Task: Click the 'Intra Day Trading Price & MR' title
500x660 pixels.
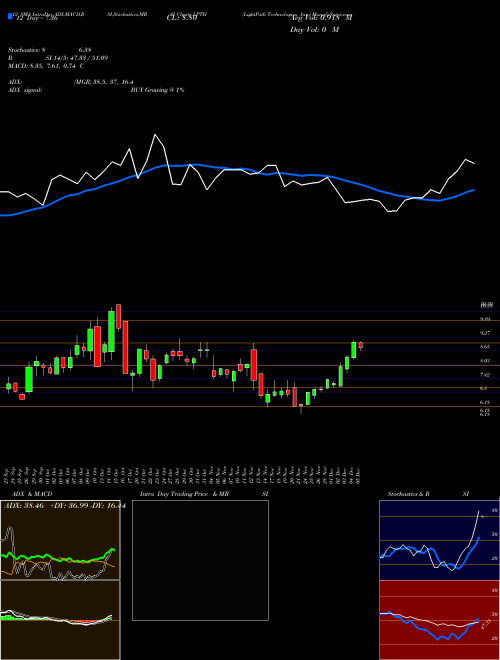Action: click(x=184, y=494)
